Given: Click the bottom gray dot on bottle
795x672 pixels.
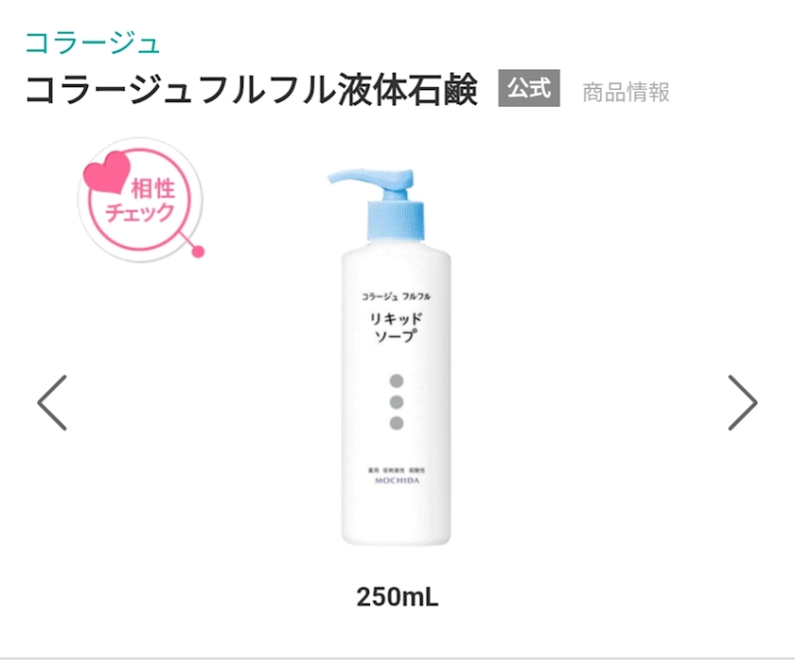Looking at the screenshot, I should [397, 423].
